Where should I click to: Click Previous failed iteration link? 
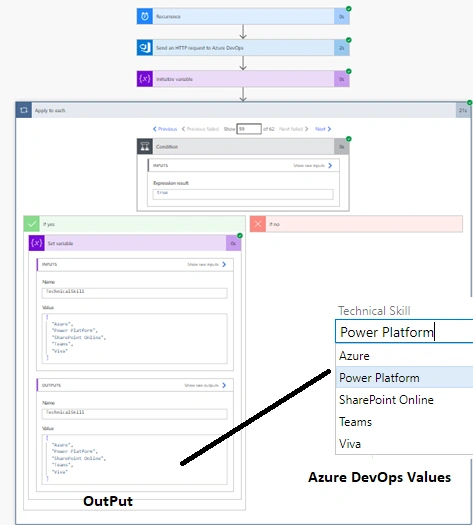click(200, 129)
